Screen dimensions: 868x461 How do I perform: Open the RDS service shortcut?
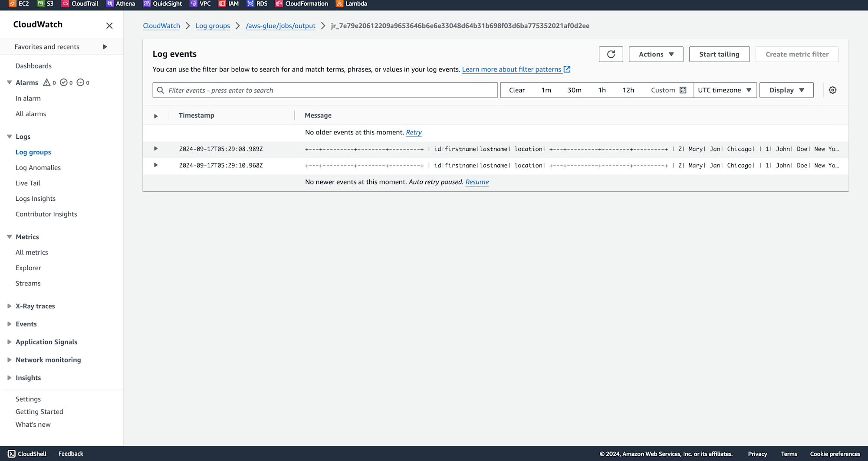click(257, 3)
